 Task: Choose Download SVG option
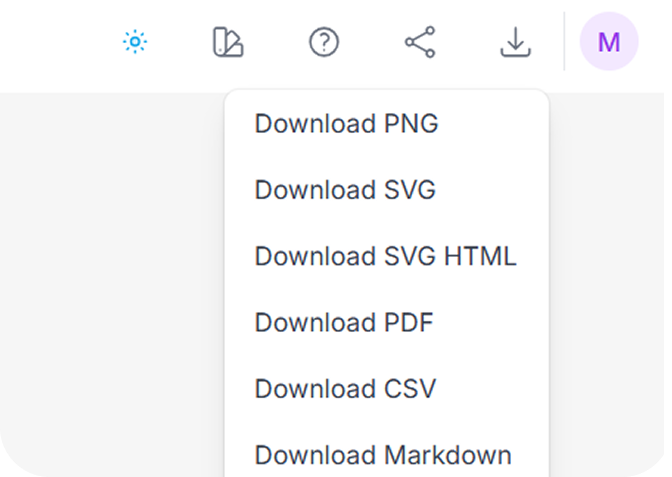tap(345, 190)
